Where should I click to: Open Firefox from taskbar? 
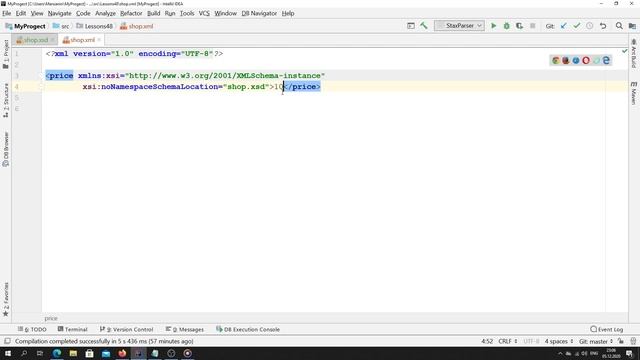click(122, 353)
